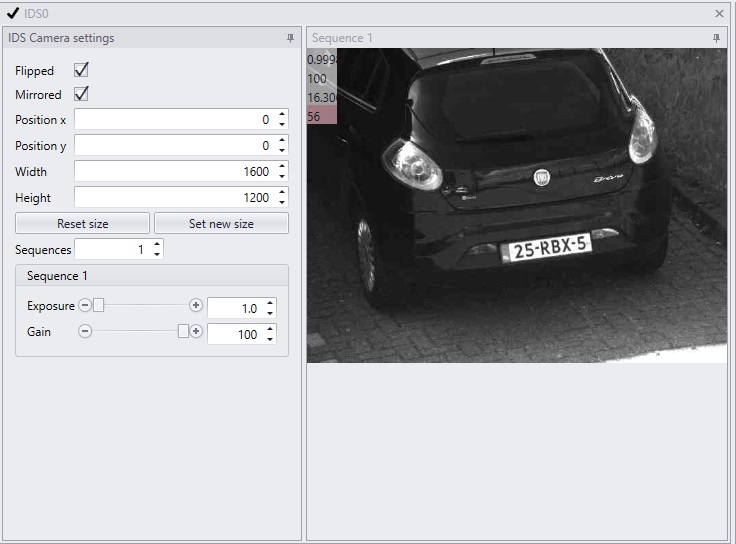Click the overlay value 0.999
This screenshot has height=544, width=736.
322,60
